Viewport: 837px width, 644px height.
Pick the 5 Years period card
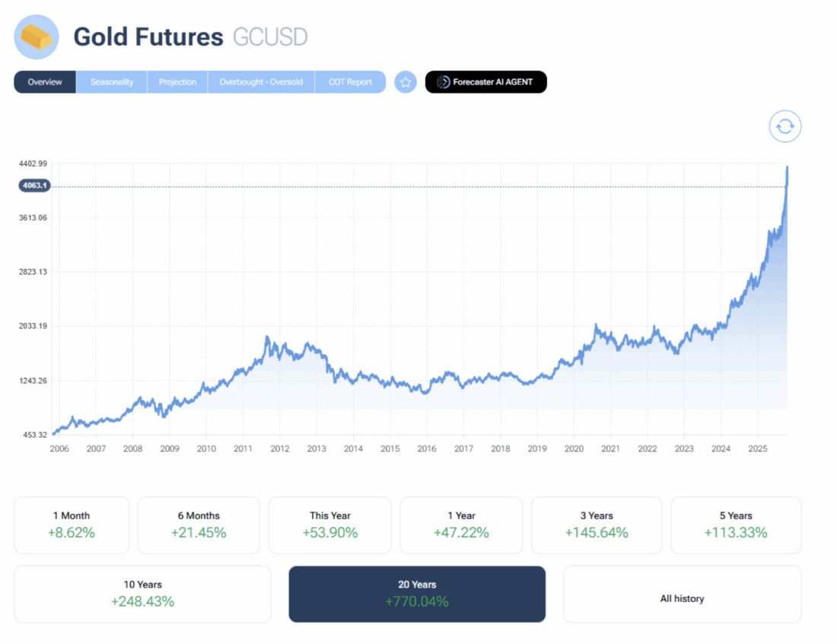(735, 525)
